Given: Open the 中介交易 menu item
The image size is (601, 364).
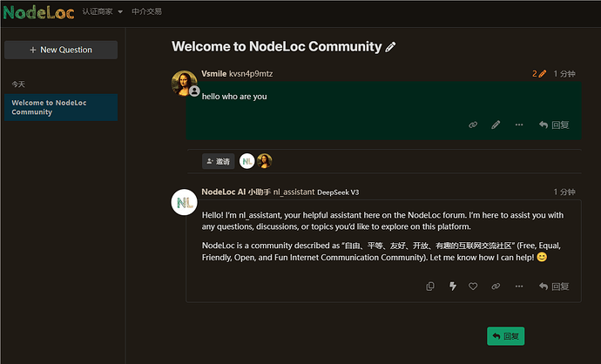Looking at the screenshot, I should click(x=146, y=12).
